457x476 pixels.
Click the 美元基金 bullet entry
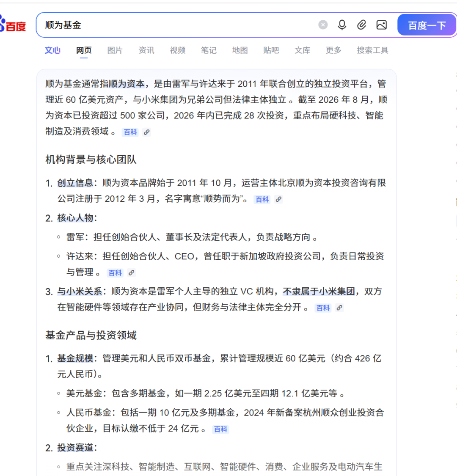pyautogui.click(x=206, y=393)
